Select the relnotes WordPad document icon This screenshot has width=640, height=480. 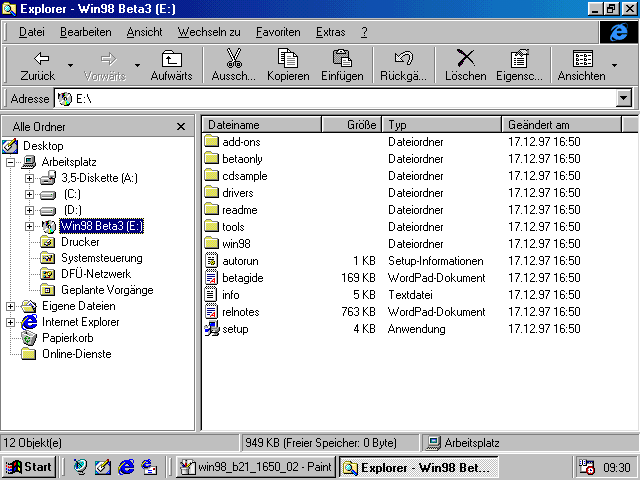211,312
